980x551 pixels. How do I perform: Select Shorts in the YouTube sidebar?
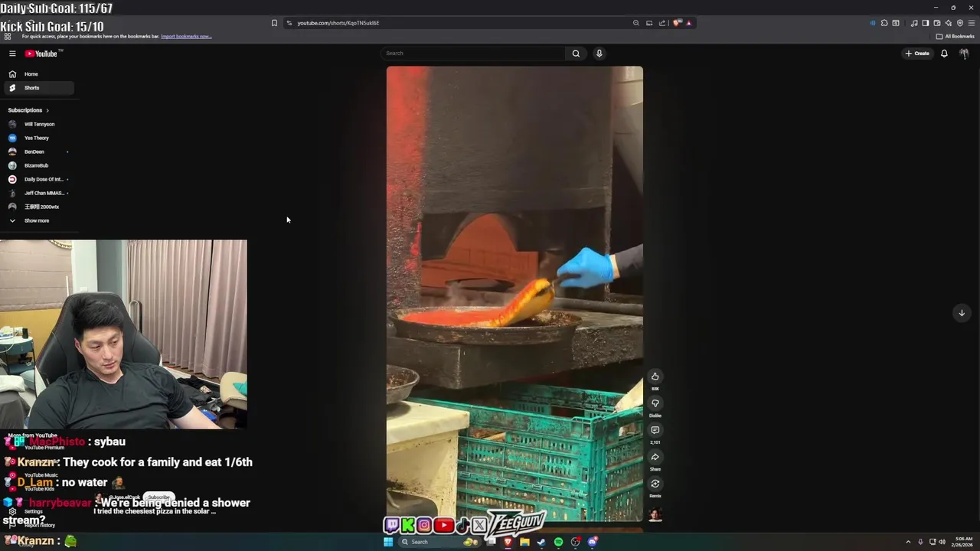[x=38, y=88]
